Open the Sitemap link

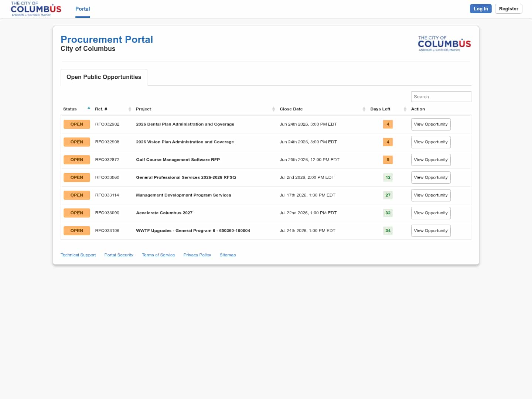tap(228, 255)
